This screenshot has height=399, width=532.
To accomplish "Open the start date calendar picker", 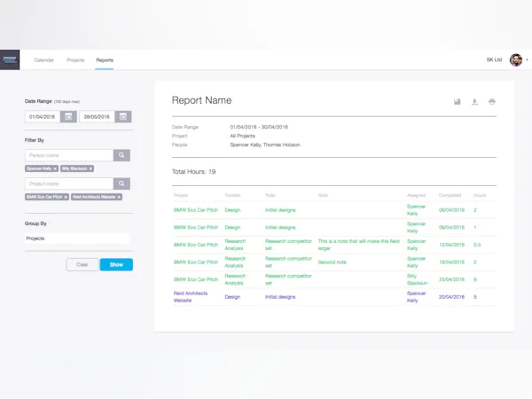I will pos(68,117).
